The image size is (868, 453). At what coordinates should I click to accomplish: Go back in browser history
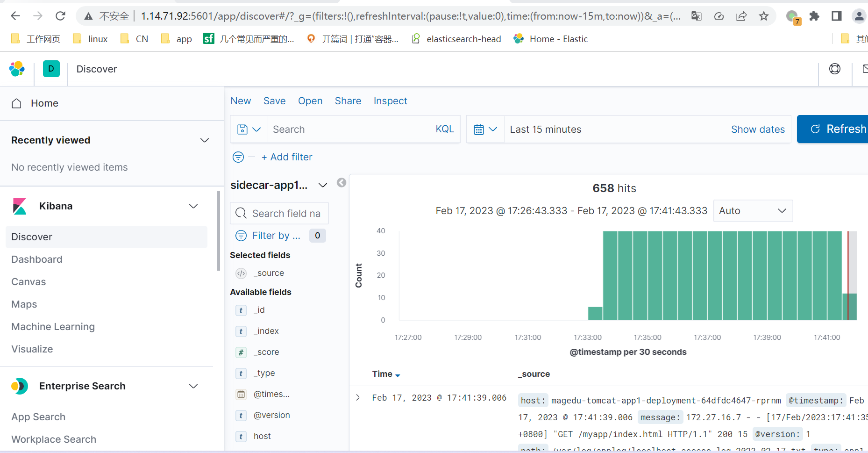click(15, 16)
